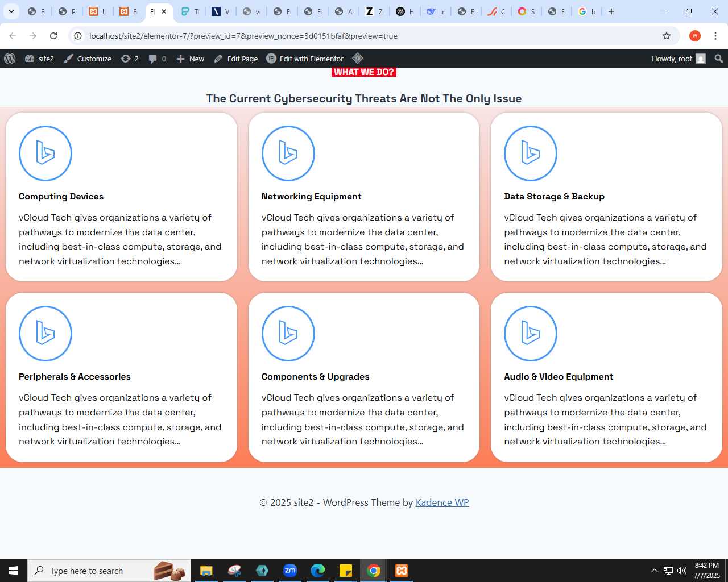728x582 pixels.
Task: Click the browser forward arrow
Action: tap(33, 36)
